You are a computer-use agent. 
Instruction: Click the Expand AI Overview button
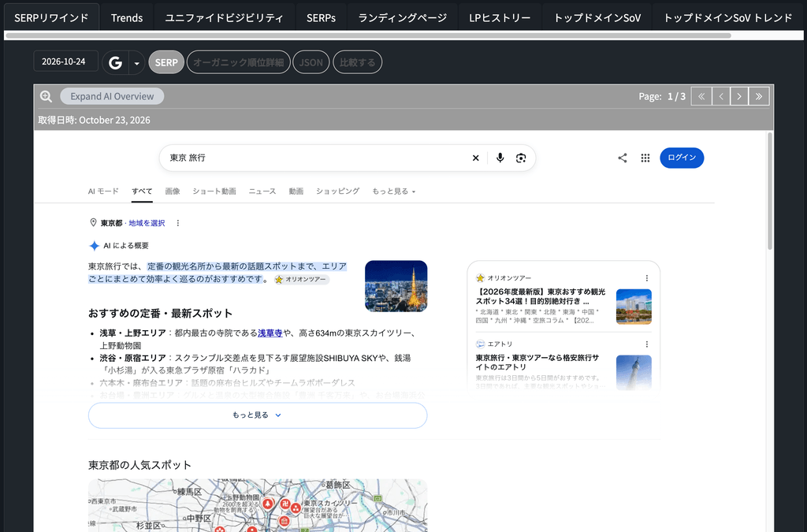112,96
